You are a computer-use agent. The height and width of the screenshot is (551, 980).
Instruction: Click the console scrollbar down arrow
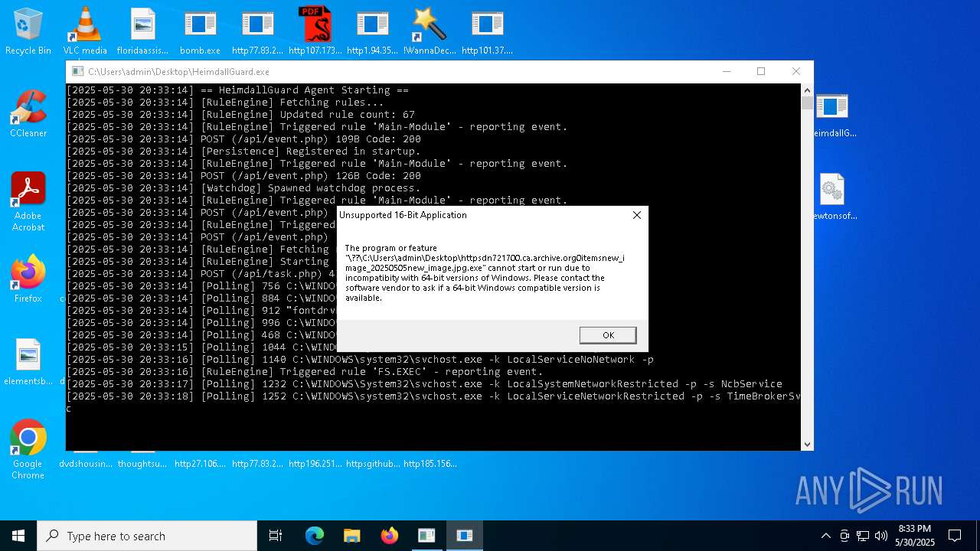[x=807, y=444]
